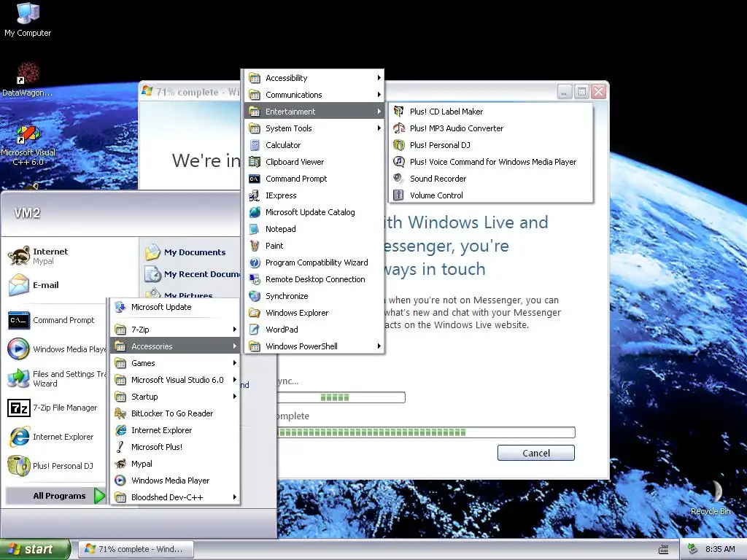Click the Paint icon
Image resolution: width=747 pixels, height=560 pixels.
255,246
